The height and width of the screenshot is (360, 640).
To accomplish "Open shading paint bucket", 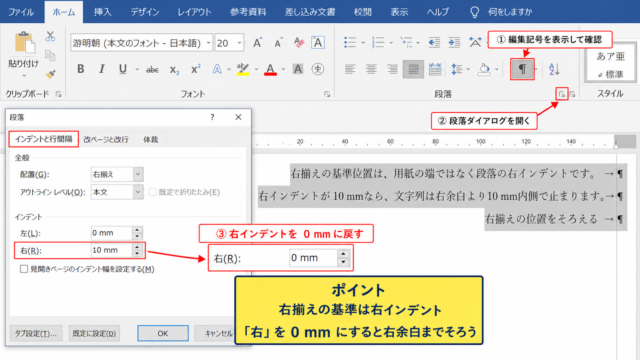I will (484, 69).
